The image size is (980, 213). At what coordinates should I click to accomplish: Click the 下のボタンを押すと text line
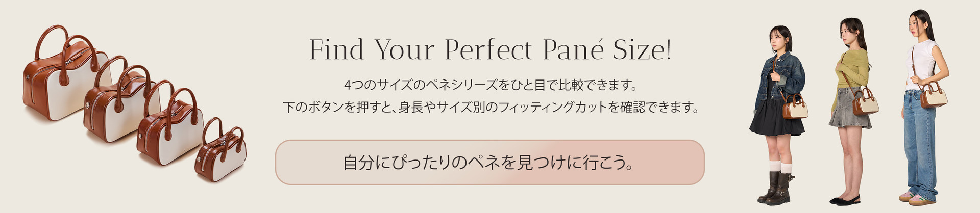coord(490,107)
